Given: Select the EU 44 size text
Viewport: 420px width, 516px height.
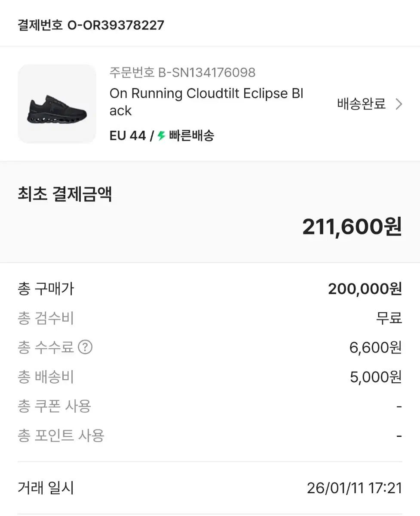Looking at the screenshot, I should [x=128, y=136].
